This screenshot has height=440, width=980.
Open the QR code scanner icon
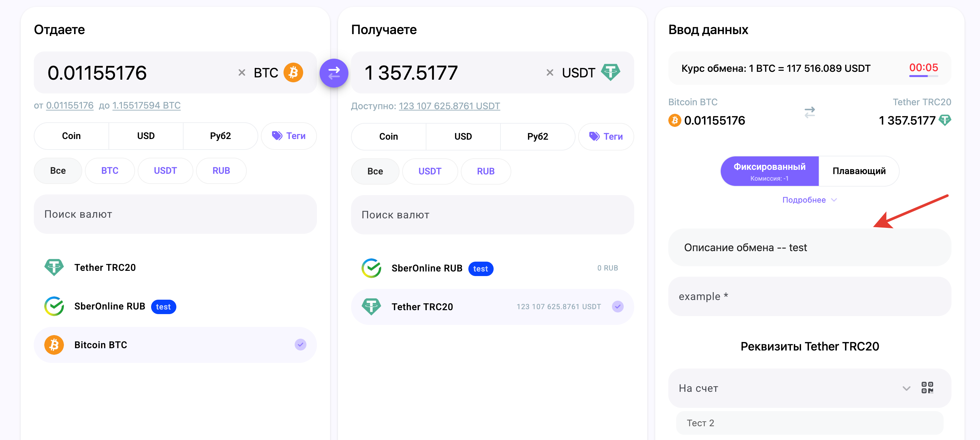[x=927, y=388]
